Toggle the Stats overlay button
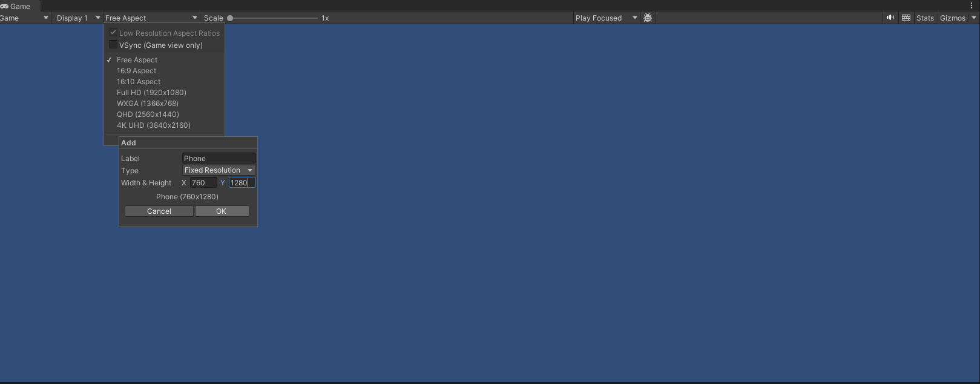The image size is (980, 384). click(925, 18)
